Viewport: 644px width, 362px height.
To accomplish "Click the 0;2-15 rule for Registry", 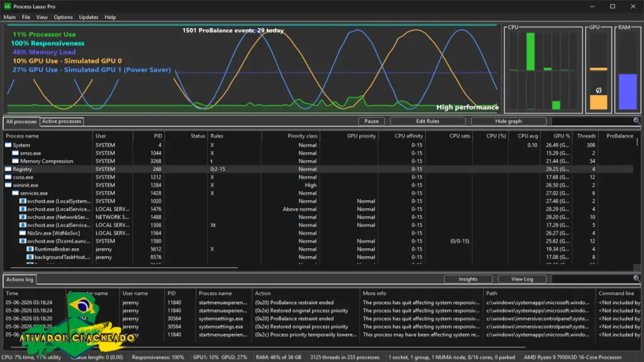I will pos(218,168).
